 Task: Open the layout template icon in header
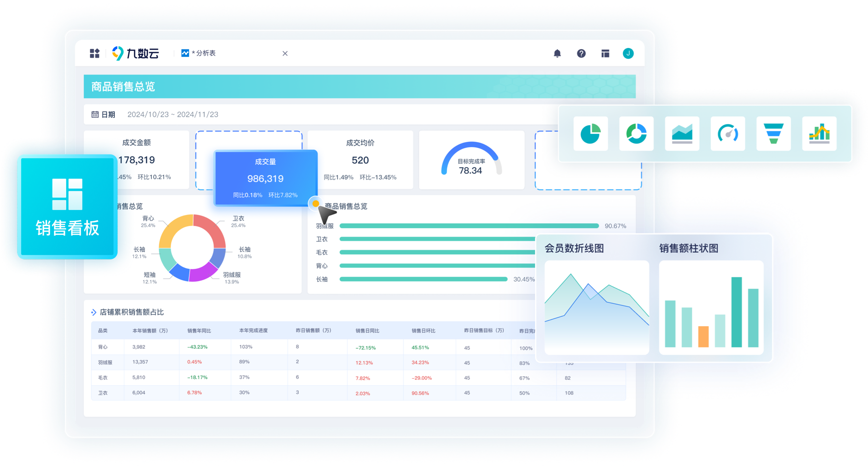point(605,53)
